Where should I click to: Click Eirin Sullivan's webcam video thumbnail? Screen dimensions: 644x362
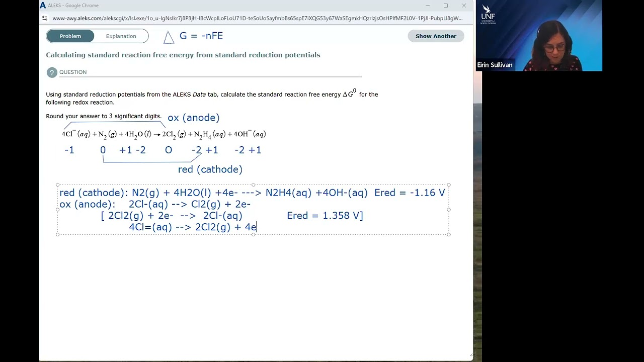pos(539,35)
